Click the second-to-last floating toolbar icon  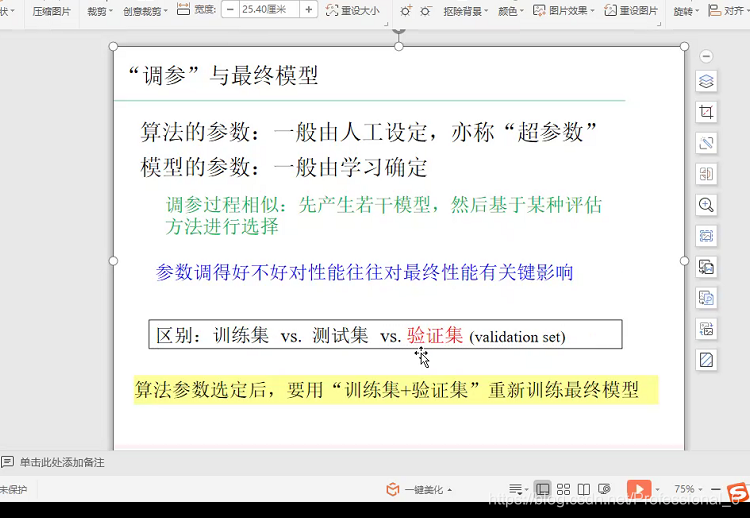tap(706, 329)
